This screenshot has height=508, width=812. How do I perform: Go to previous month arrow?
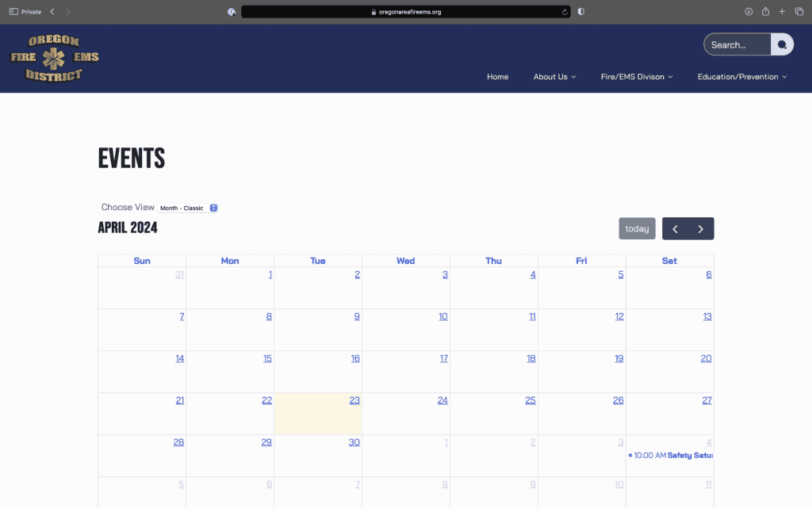coord(675,229)
